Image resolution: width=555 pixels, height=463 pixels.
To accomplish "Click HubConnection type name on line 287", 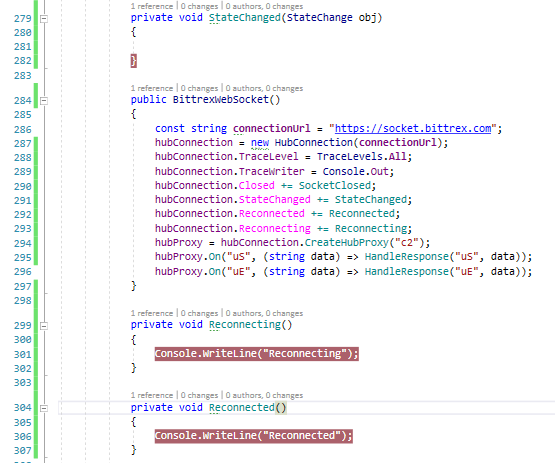I will coord(313,142).
